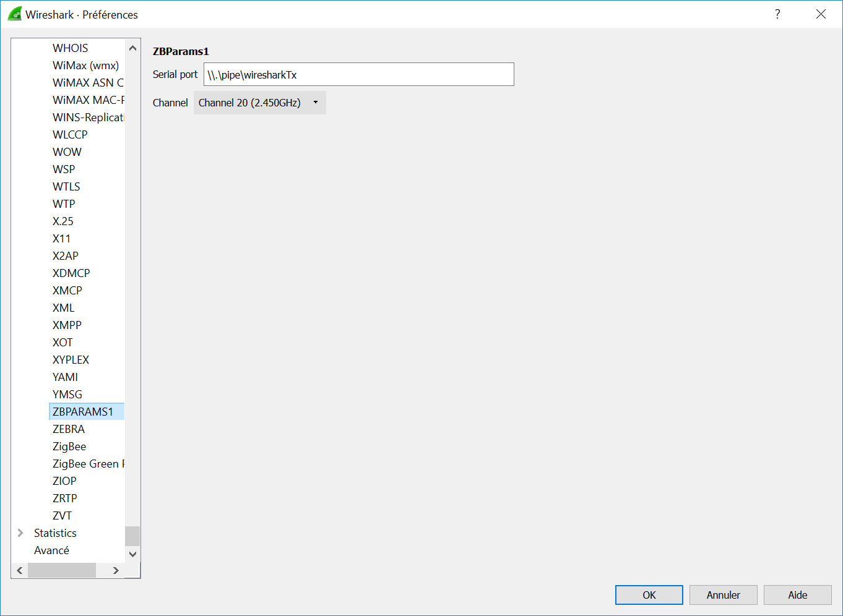Click the Wireshark fin icon in title bar
The height and width of the screenshot is (616, 843).
(15, 14)
